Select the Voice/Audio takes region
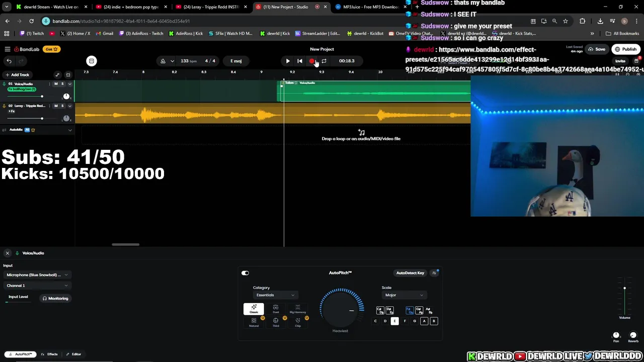This screenshot has height=362, width=644. tap(375, 91)
